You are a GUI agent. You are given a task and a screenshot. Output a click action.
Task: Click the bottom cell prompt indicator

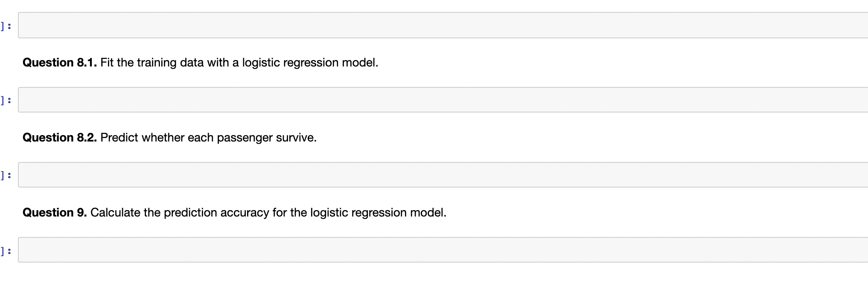(x=6, y=250)
